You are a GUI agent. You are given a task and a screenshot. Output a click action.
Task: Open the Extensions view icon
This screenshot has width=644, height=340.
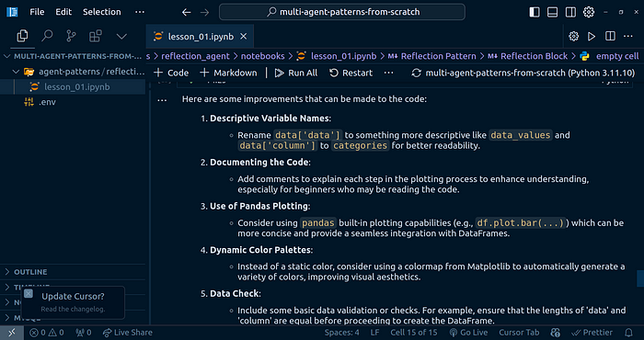pos(96,37)
